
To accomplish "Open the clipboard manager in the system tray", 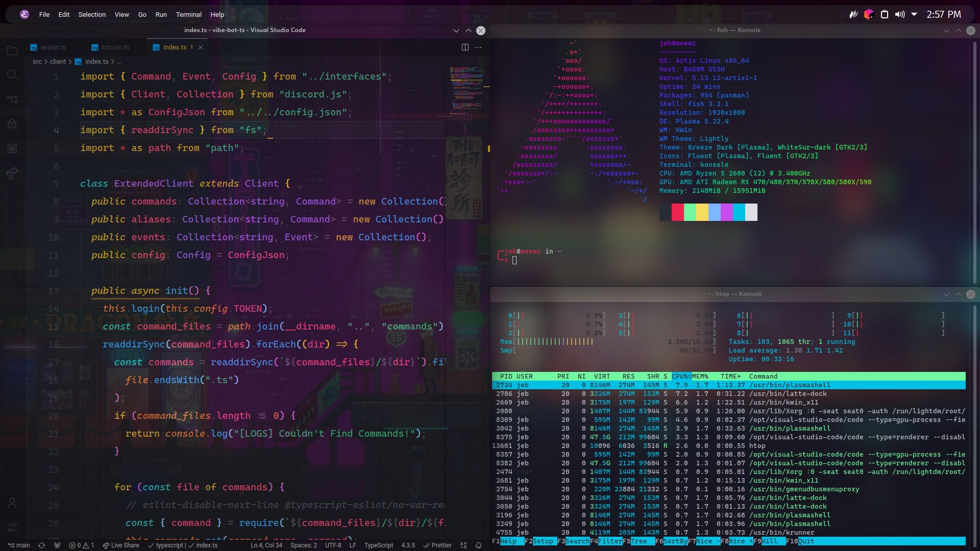I will click(885, 14).
